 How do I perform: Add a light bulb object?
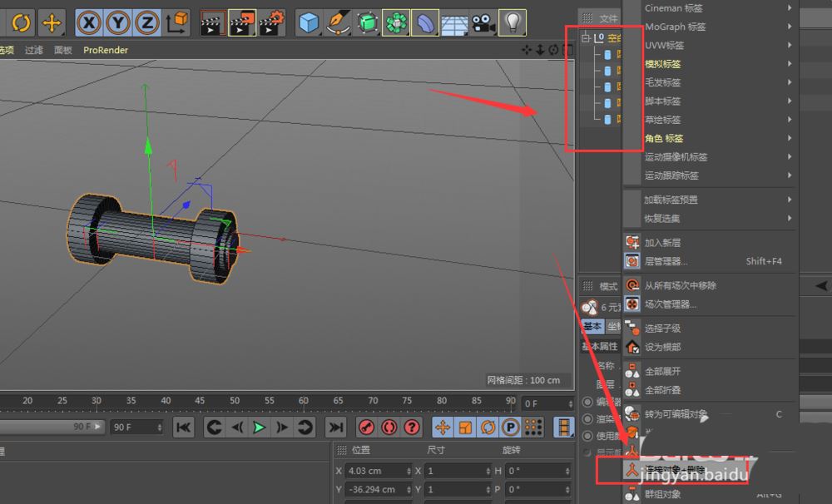coord(513,22)
